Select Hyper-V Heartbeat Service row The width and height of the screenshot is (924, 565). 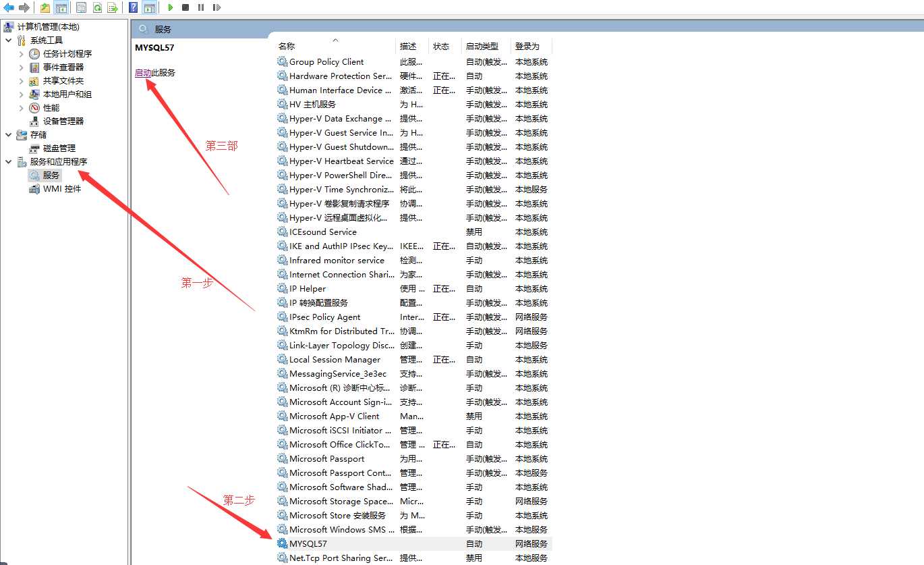coord(413,161)
